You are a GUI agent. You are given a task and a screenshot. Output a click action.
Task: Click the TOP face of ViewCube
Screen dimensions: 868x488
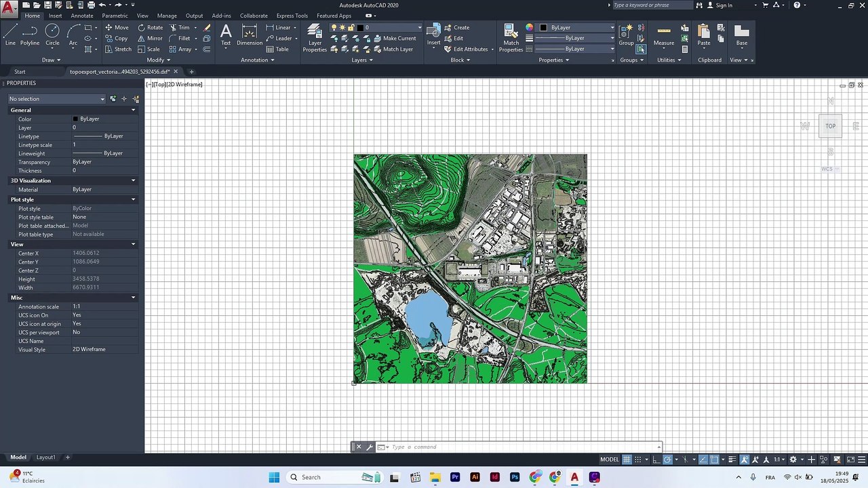830,126
